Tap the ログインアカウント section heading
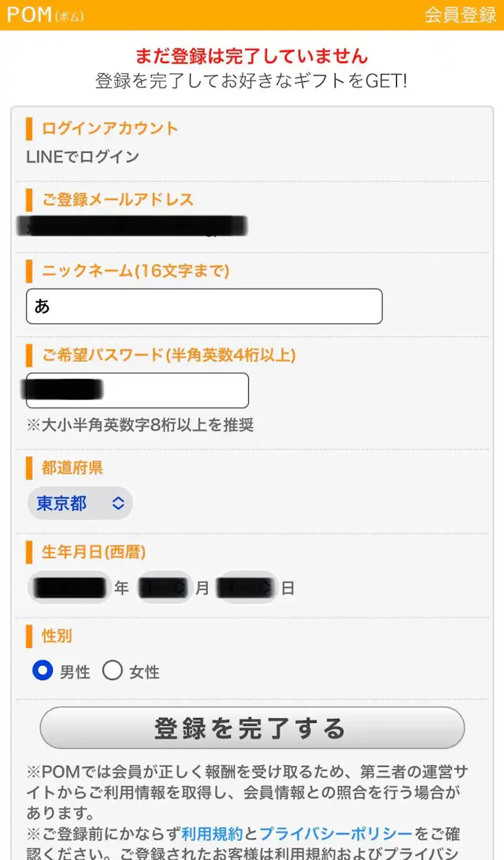The height and width of the screenshot is (860, 504). [x=109, y=128]
